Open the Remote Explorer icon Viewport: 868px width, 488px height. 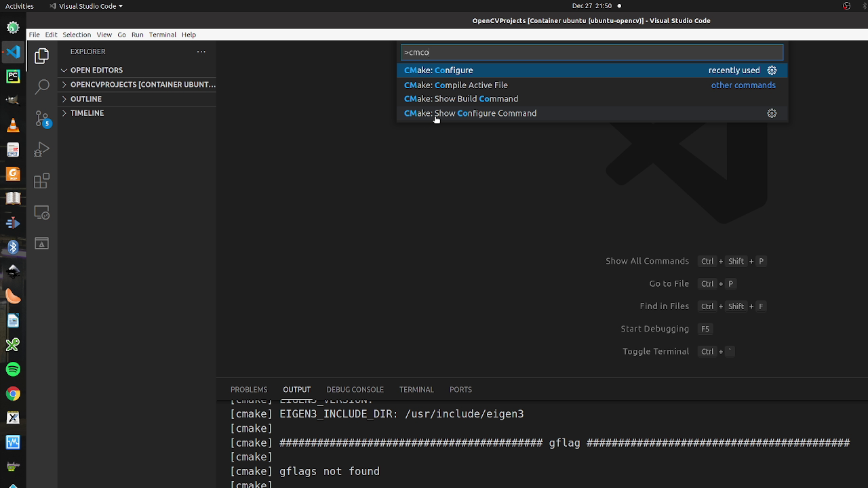(x=42, y=213)
